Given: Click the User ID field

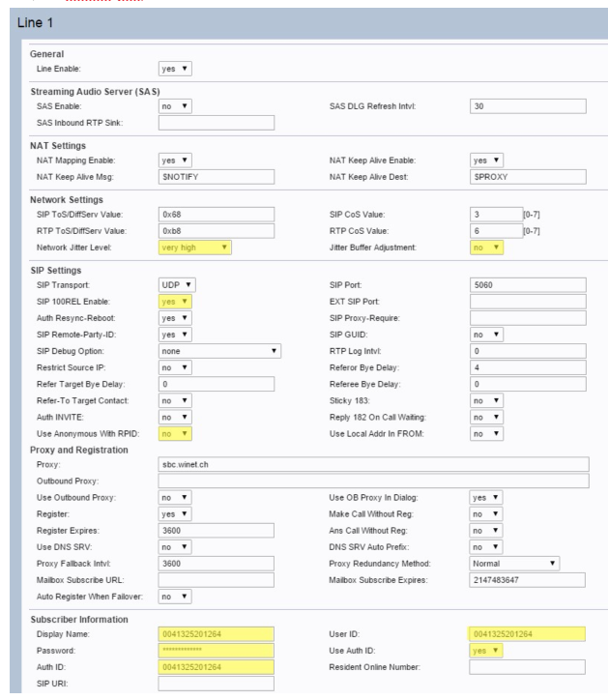Looking at the screenshot, I should point(527,634).
